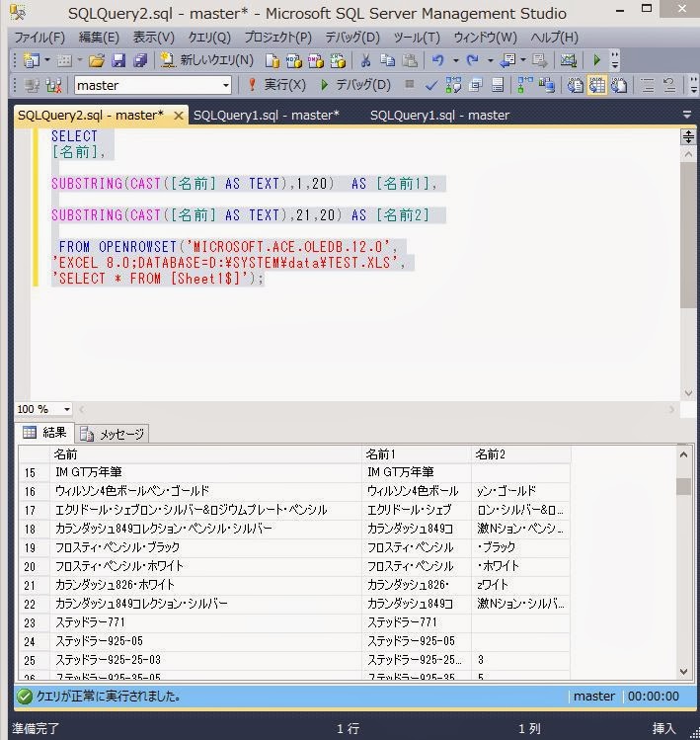Open the active files list dropdown
The width and height of the screenshot is (700, 740).
click(x=687, y=115)
